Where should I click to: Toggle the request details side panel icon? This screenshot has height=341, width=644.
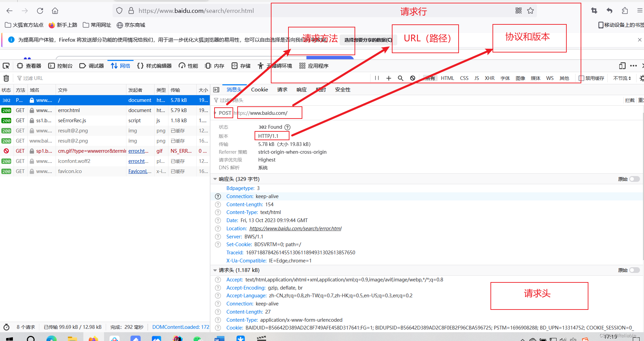coord(216,90)
